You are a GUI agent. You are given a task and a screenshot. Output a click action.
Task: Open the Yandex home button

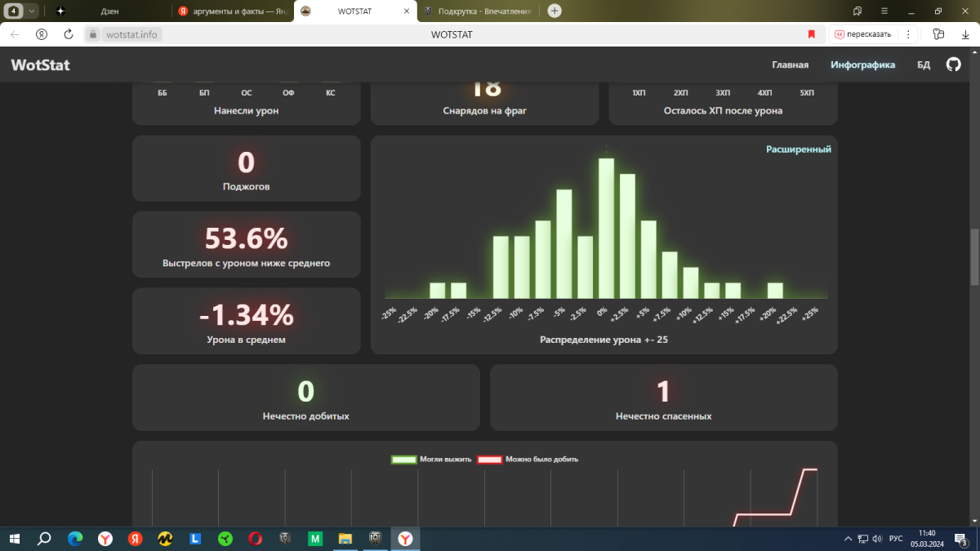[x=42, y=34]
